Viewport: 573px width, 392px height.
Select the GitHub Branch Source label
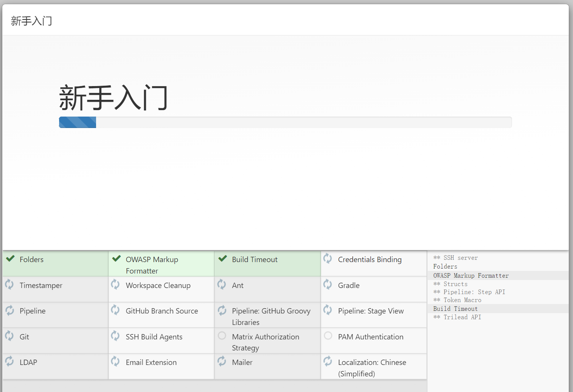click(162, 311)
